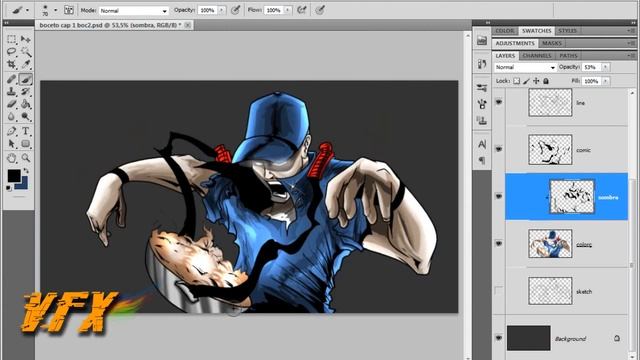Open the Clone Source dock icon
This screenshot has height=360, width=640.
click(x=482, y=120)
